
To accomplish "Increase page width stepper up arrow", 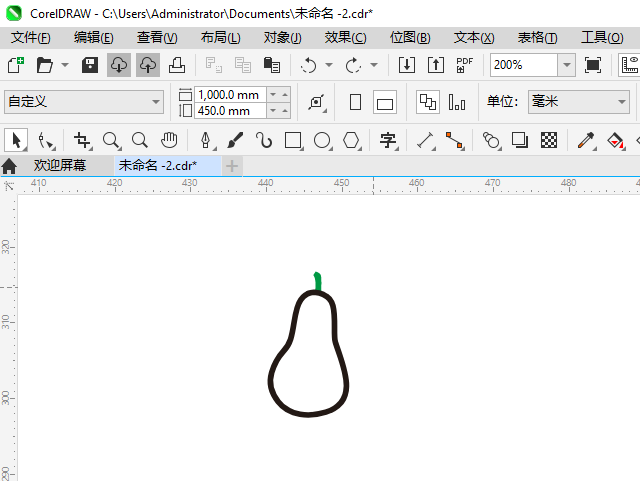I will click(285, 95).
